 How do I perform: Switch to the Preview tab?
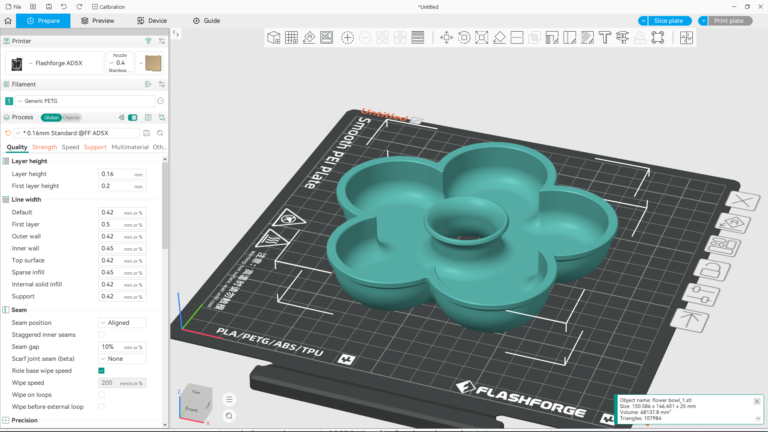(97, 21)
